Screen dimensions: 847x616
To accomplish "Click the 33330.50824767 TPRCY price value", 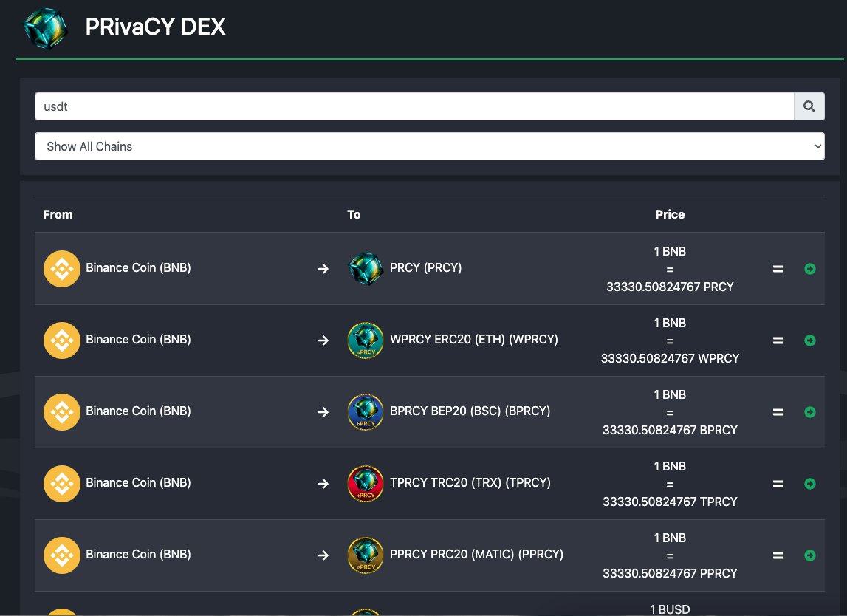I will tap(670, 502).
